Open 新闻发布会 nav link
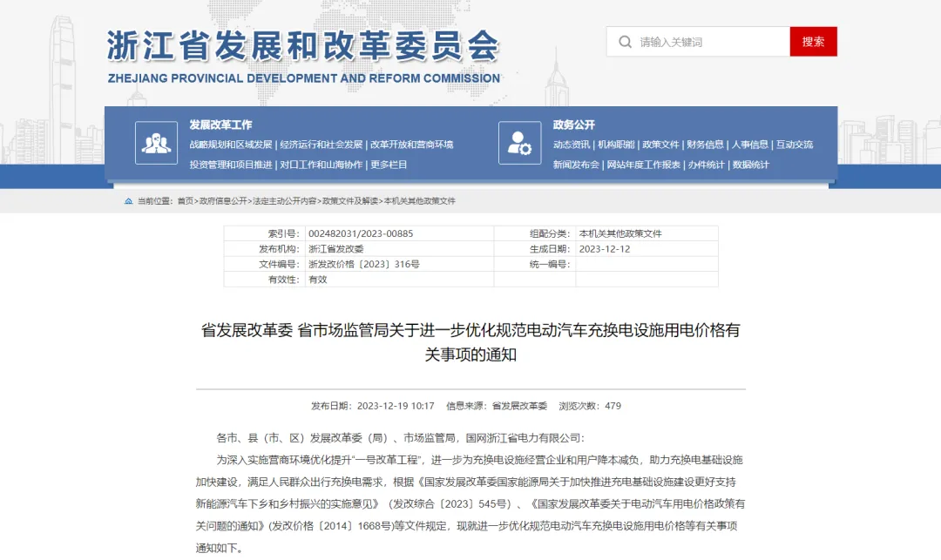Image resolution: width=941 pixels, height=560 pixels. pyautogui.click(x=576, y=165)
